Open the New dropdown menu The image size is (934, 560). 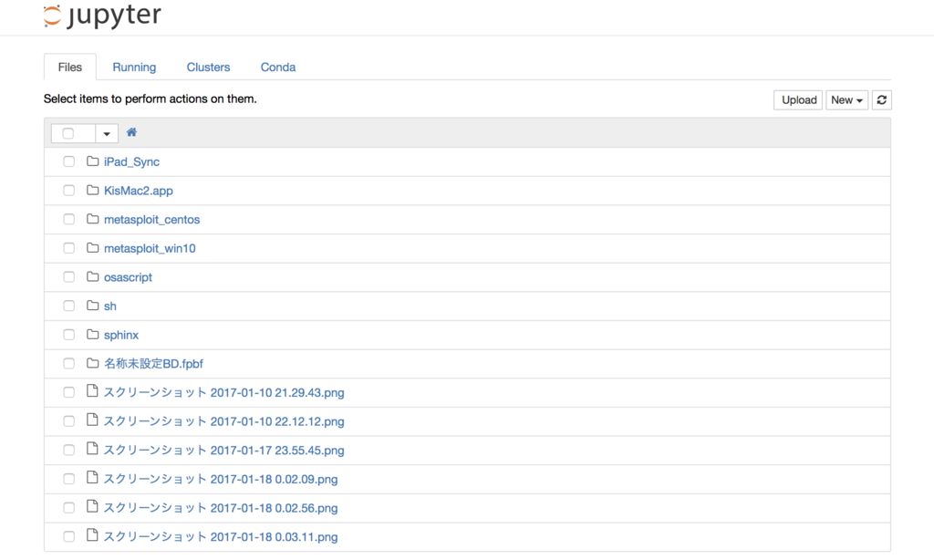coord(846,100)
